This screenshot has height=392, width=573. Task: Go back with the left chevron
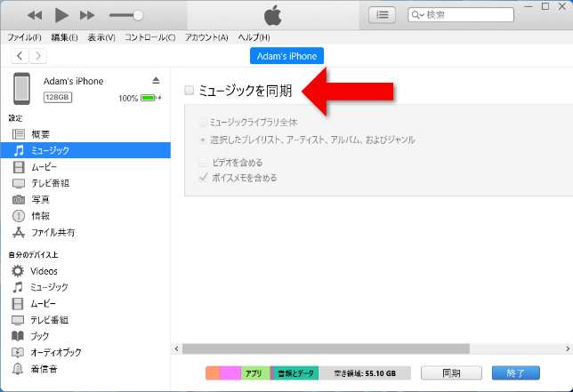click(x=20, y=56)
